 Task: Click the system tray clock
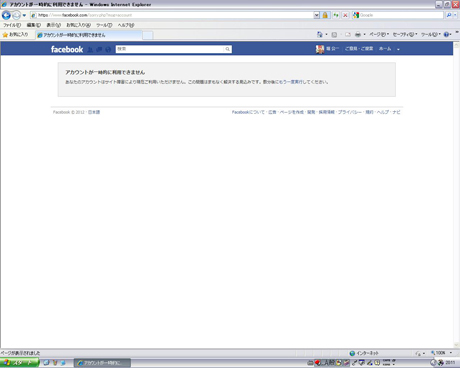pyautogui.click(x=450, y=362)
